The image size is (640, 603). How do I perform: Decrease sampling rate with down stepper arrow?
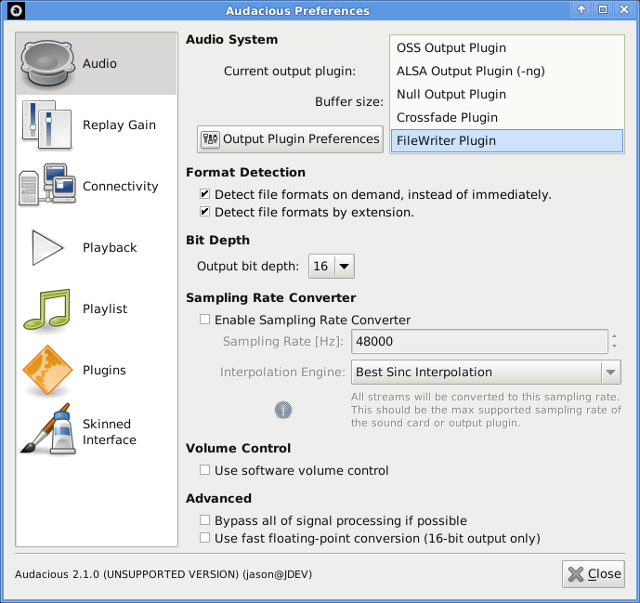click(x=614, y=347)
